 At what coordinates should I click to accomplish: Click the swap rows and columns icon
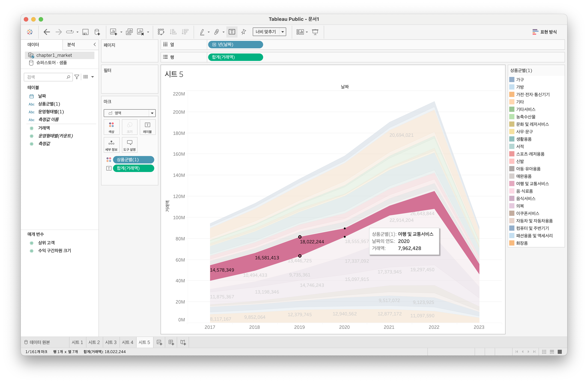click(x=161, y=32)
